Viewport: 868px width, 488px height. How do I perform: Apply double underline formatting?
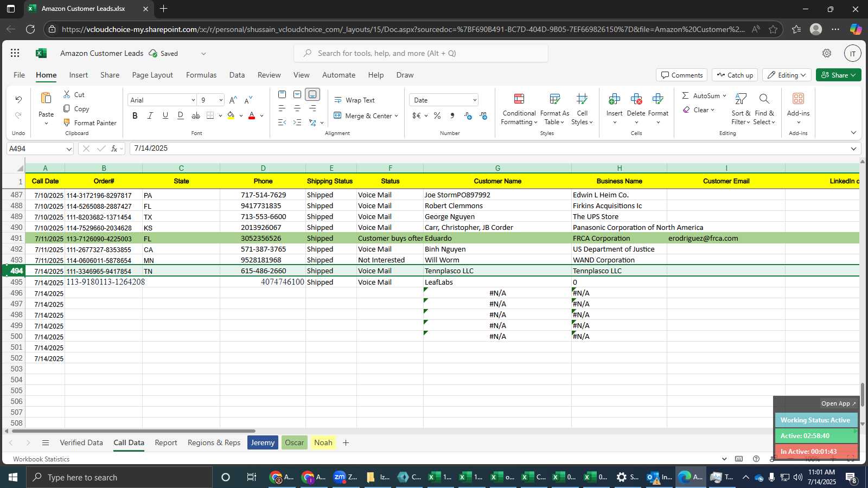[181, 115]
